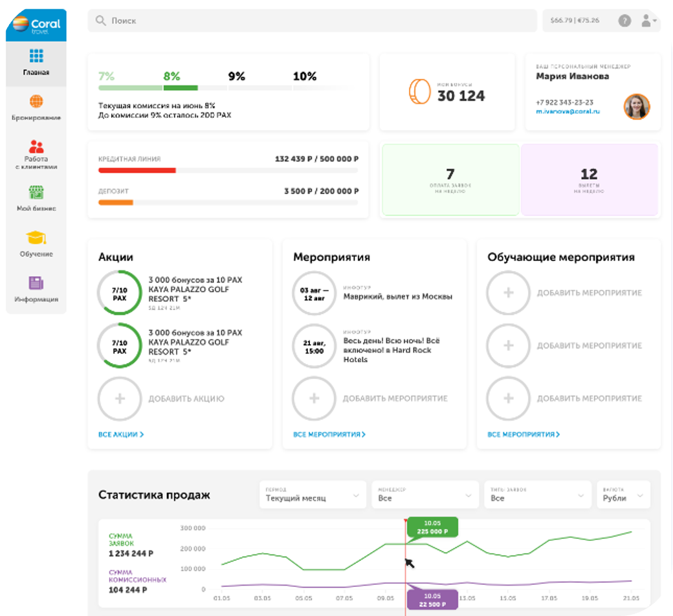Image resolution: width=673 pixels, height=616 pixels.
Task: Click the Добавить акцию plus button
Action: click(120, 399)
